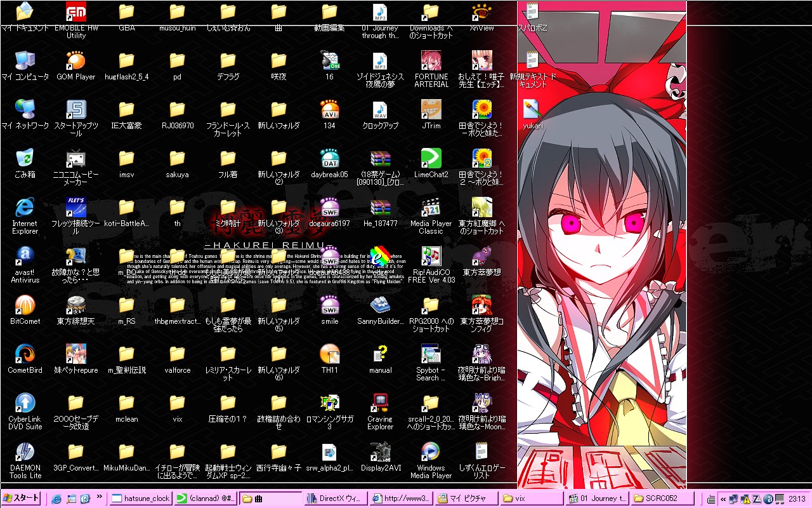Screen dimensions: 812x508
Task: Select avast! Antivirus shortcut
Action: [x=25, y=256]
